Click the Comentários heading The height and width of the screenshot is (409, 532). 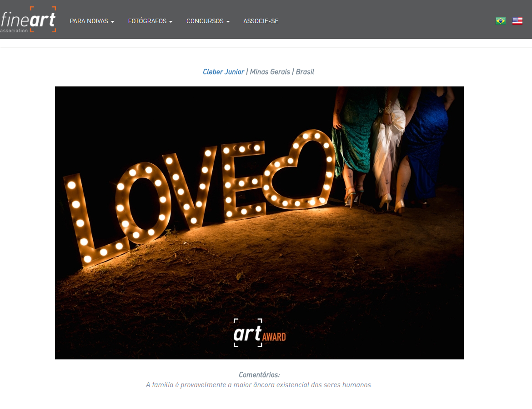(x=259, y=375)
